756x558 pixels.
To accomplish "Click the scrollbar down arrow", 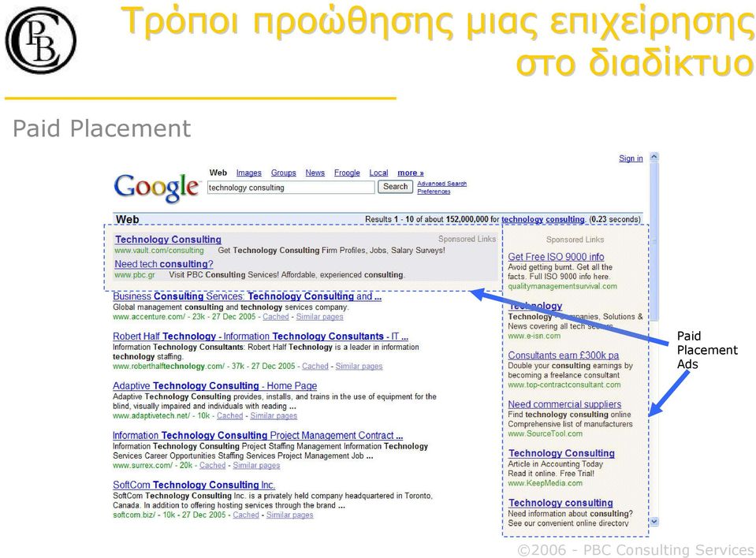I will coord(654,522).
